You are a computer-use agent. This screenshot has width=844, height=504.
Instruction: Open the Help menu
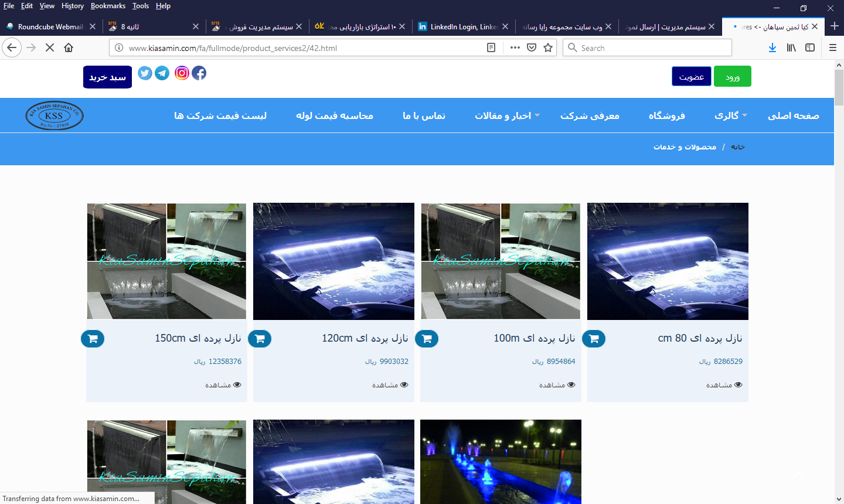coord(163,6)
